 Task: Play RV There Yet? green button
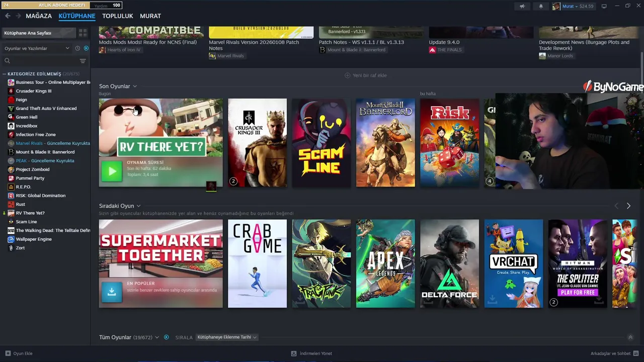pos(112,171)
